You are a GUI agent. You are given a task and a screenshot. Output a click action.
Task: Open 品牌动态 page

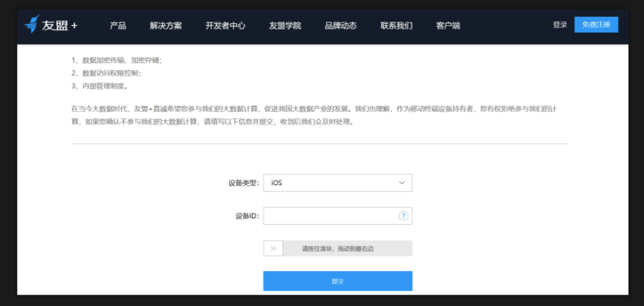[340, 26]
